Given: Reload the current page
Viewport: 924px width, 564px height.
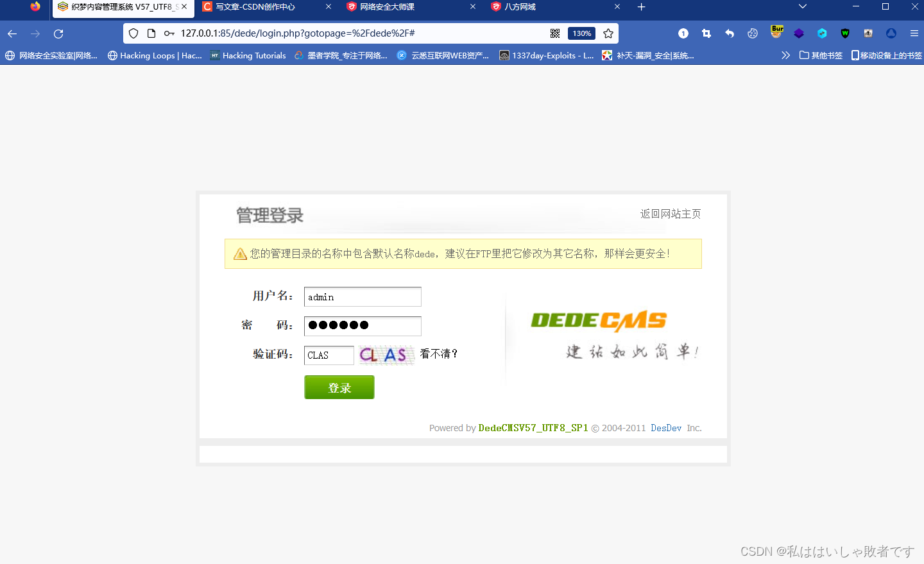Looking at the screenshot, I should (x=58, y=33).
